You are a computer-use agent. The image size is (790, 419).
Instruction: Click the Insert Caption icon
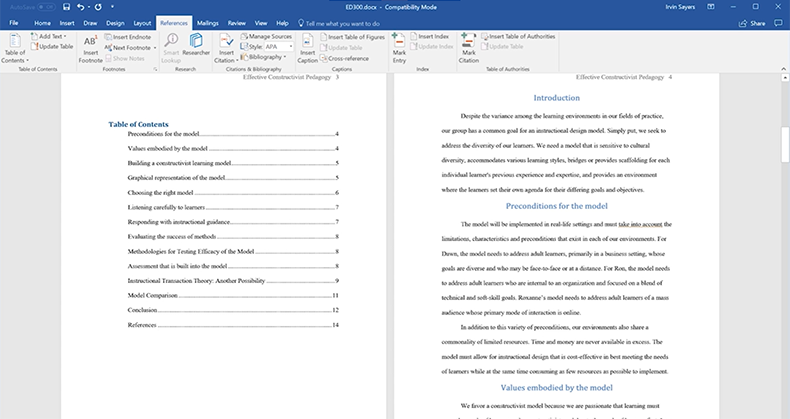pos(306,42)
